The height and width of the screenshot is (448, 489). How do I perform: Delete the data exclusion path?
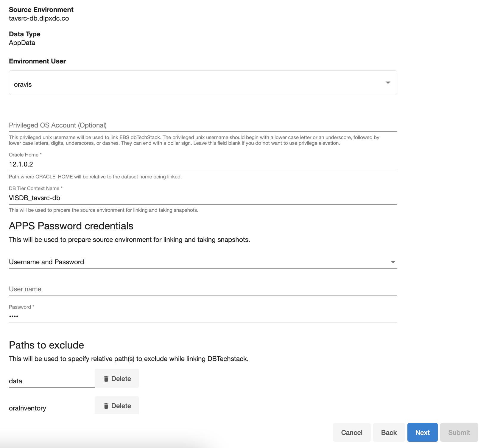point(117,378)
